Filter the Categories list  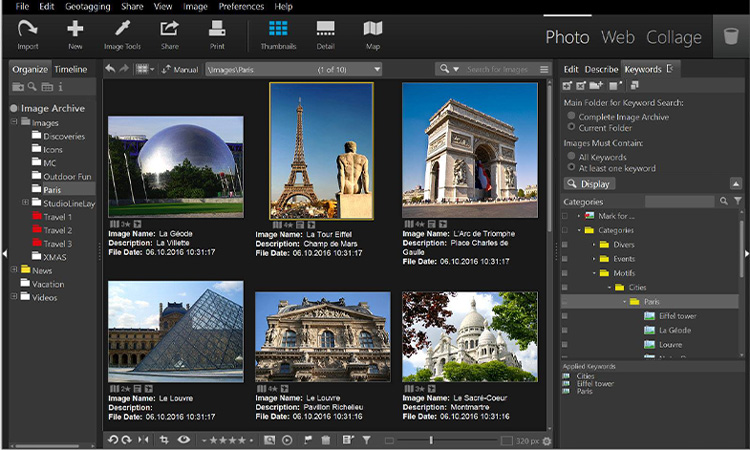pos(738,201)
